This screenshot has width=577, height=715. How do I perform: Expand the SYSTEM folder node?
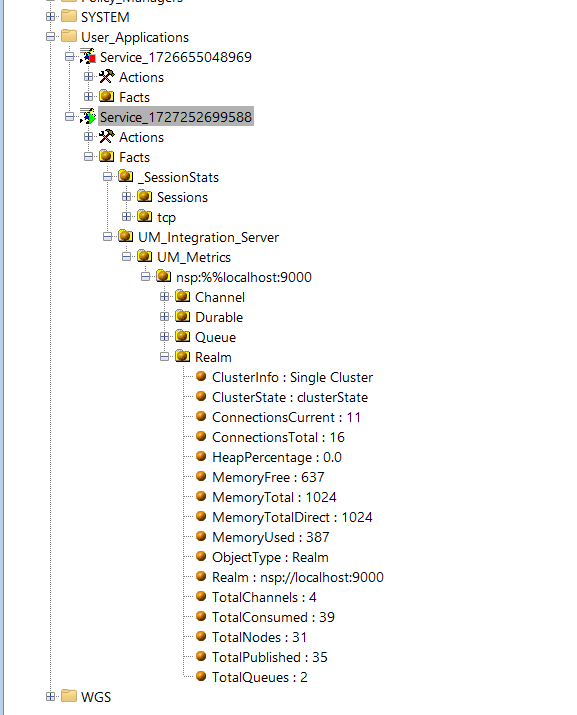tap(50, 17)
